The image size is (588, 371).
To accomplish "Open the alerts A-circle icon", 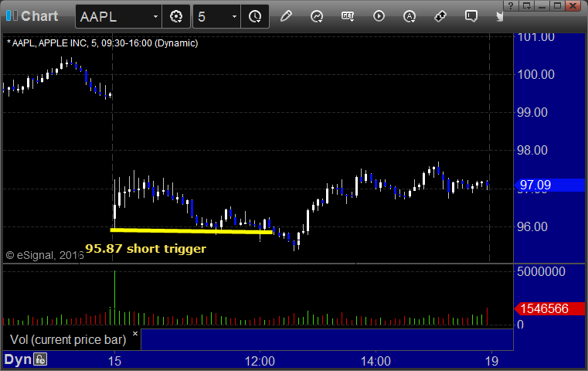I will coord(410,16).
